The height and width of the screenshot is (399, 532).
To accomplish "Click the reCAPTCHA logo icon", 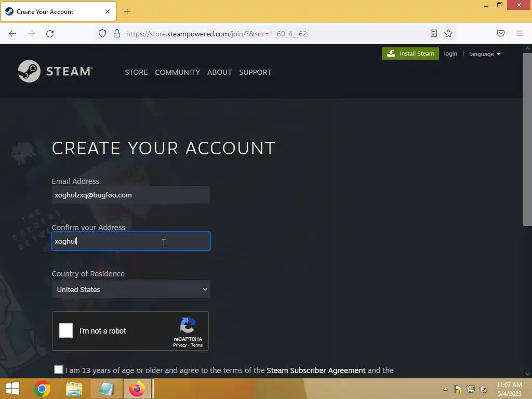I will click(x=188, y=325).
